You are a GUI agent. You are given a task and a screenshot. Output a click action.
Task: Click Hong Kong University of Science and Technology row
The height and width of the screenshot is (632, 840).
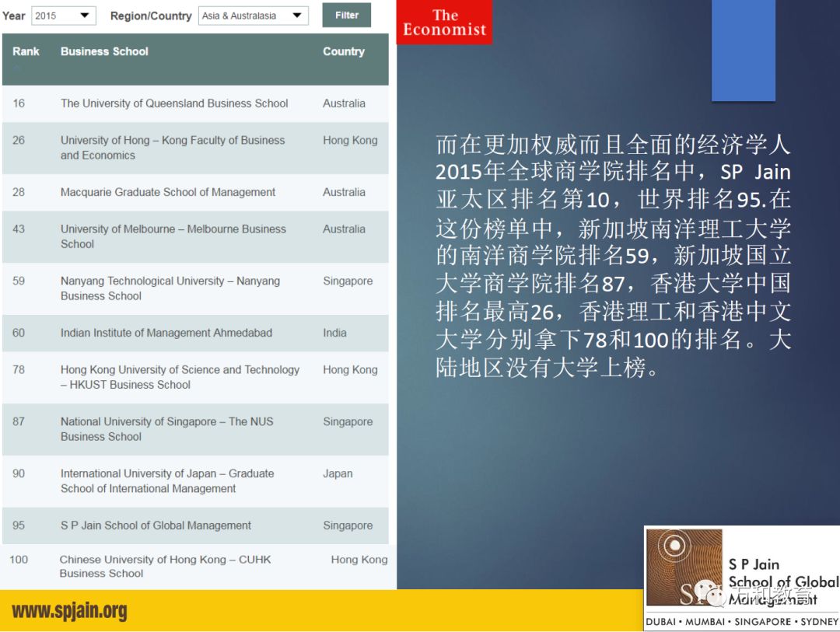coord(195,377)
